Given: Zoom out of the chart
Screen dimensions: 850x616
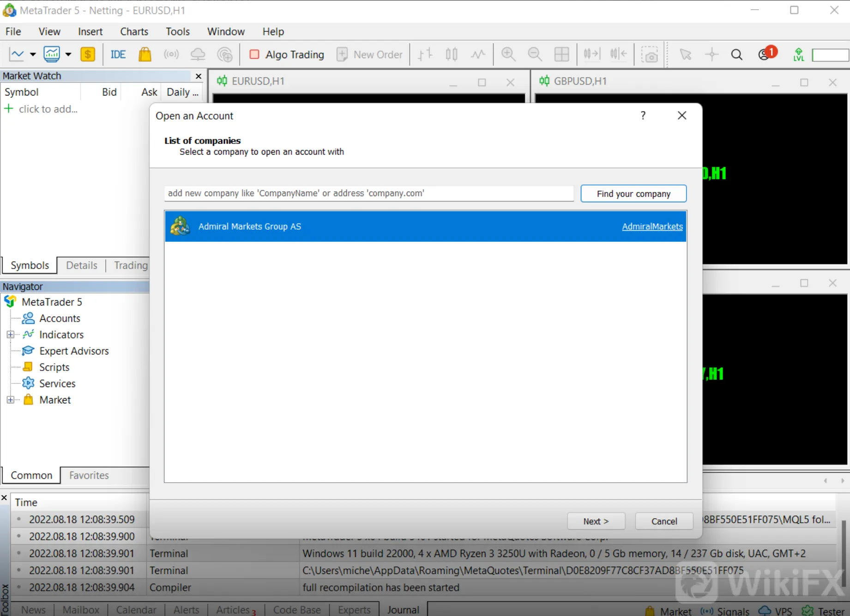Looking at the screenshot, I should [x=535, y=54].
